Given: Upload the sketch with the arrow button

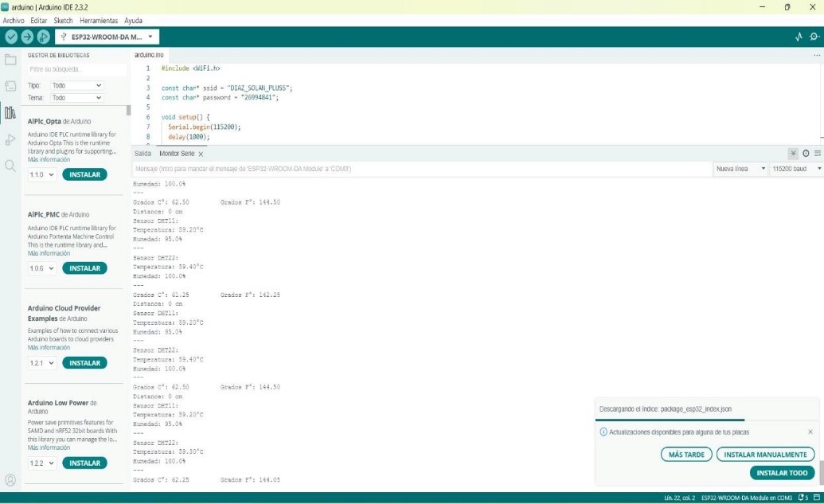Looking at the screenshot, I should [27, 37].
